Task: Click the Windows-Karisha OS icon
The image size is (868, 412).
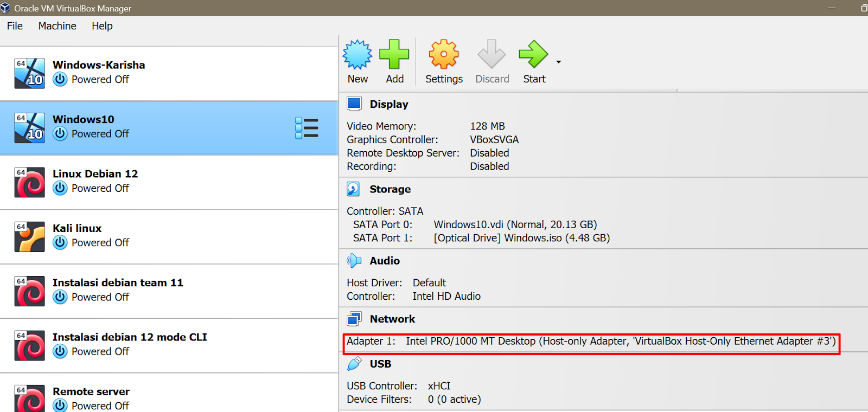Action: coord(29,74)
